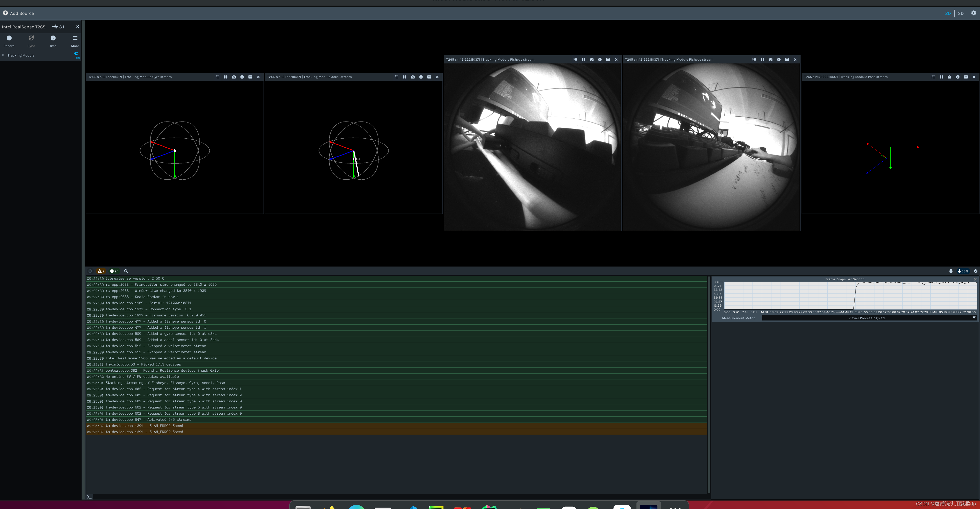The width and height of the screenshot is (980, 509).
Task: Switch to 3D view tab
Action: (961, 13)
